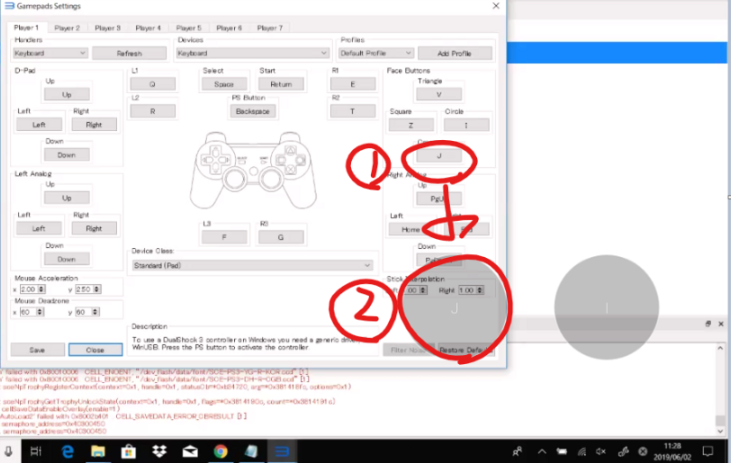
Task: Rebind Square mapped to Z
Action: click(411, 125)
